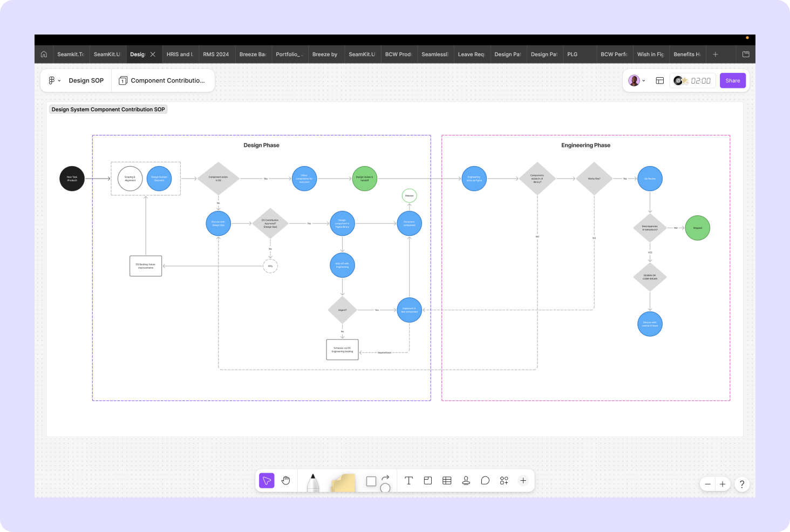
Task: Select the Discuss with central UI team node
Action: 650,324
